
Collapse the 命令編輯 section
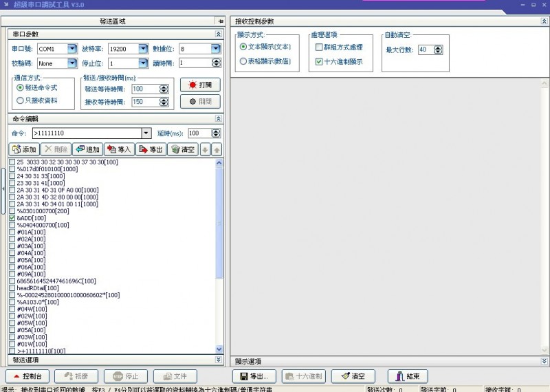(x=218, y=118)
